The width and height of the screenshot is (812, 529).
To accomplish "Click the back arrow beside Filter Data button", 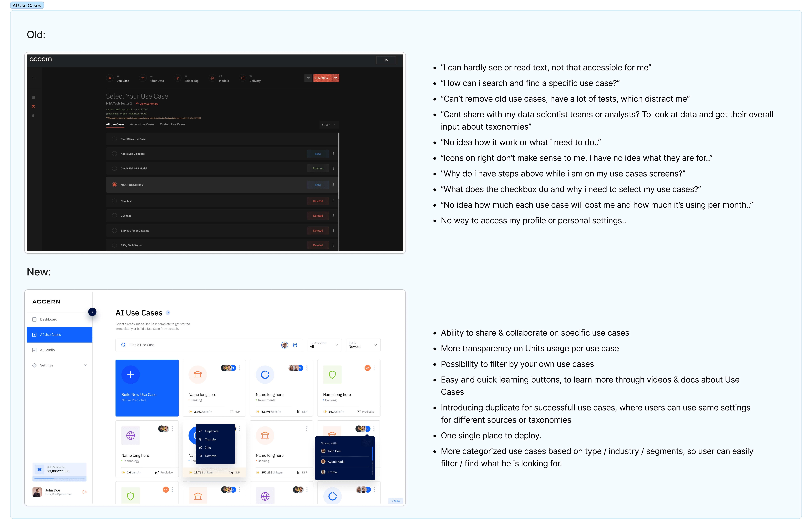I will click(308, 78).
